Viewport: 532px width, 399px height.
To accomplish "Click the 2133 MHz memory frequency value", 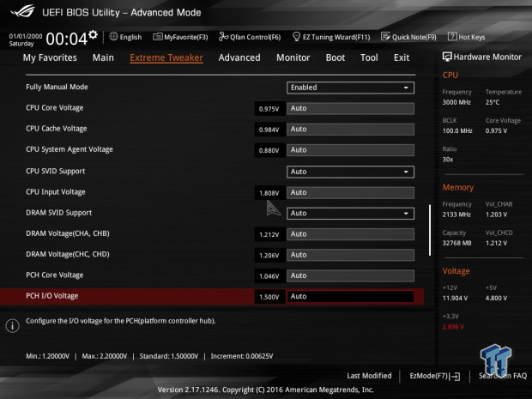I will 456,215.
